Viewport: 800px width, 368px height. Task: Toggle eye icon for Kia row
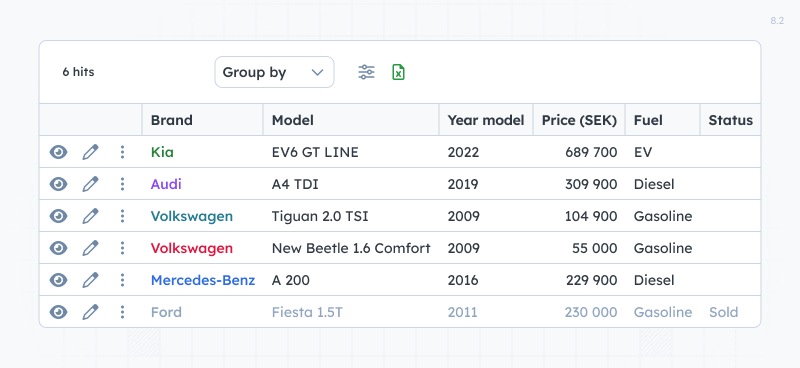pyautogui.click(x=58, y=152)
